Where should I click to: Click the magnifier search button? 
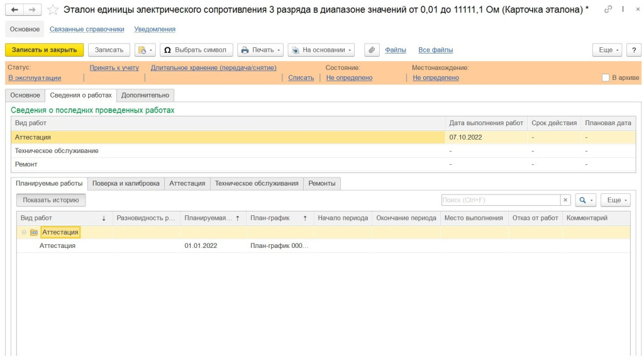(x=586, y=200)
